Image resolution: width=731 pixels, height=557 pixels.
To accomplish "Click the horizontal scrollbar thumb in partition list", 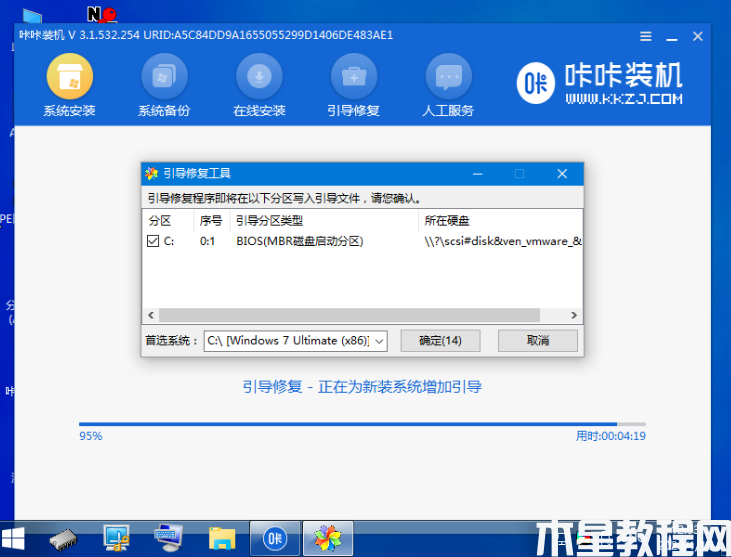I will (349, 315).
